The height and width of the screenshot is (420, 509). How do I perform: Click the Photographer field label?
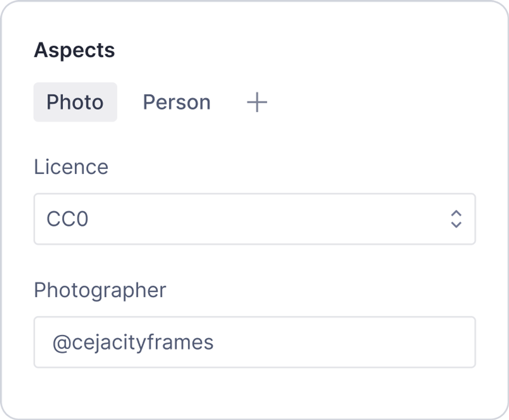click(100, 290)
